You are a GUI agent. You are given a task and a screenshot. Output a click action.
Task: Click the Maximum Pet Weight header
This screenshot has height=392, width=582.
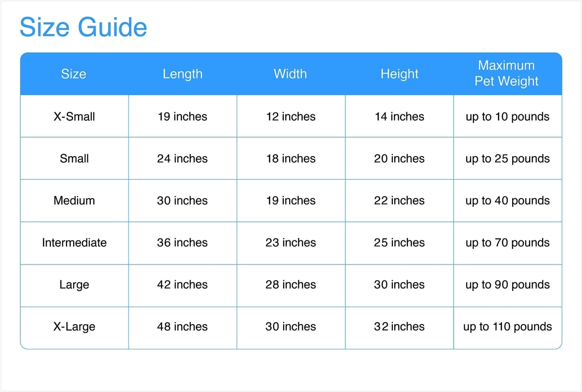coord(506,74)
